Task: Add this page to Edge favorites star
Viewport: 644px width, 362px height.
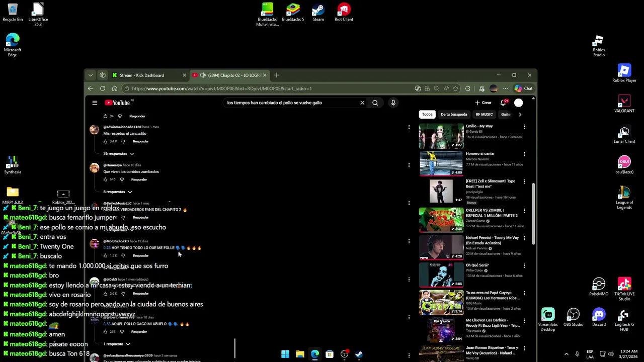Action: coord(455,88)
